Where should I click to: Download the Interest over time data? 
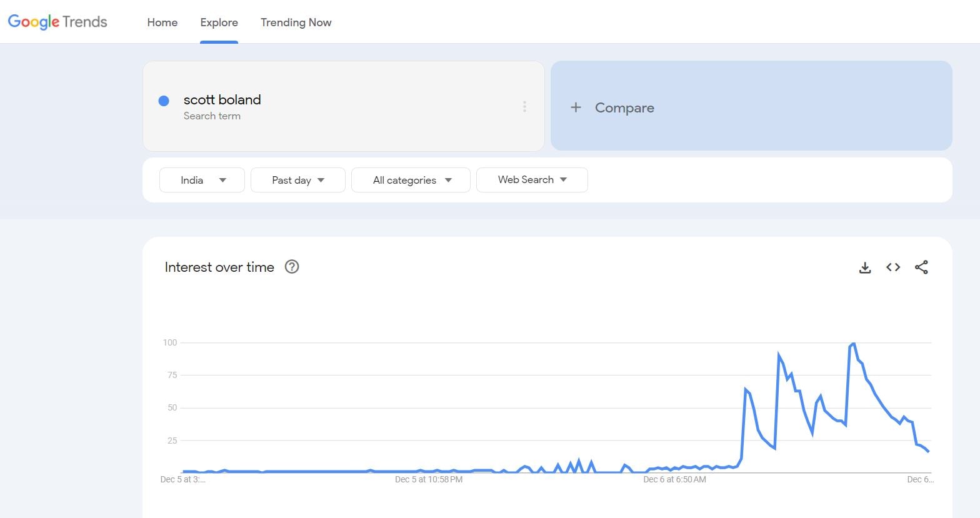865,268
